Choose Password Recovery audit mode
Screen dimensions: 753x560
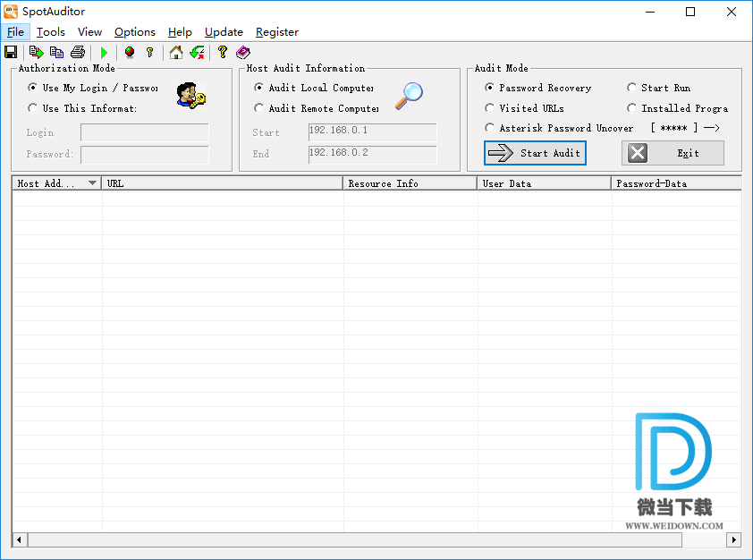click(x=537, y=88)
